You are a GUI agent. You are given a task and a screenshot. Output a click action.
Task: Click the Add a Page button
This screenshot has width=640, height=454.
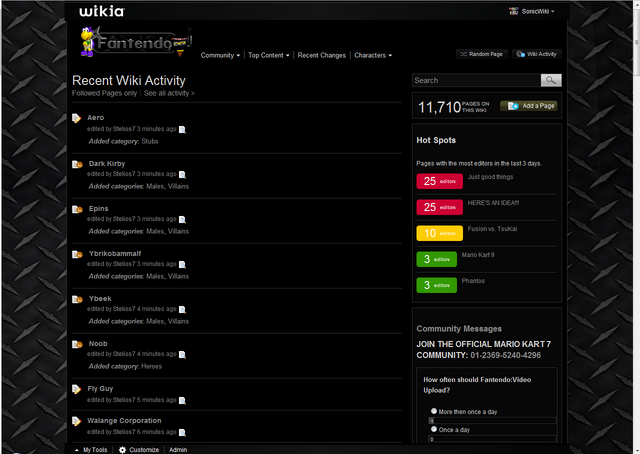click(x=529, y=106)
